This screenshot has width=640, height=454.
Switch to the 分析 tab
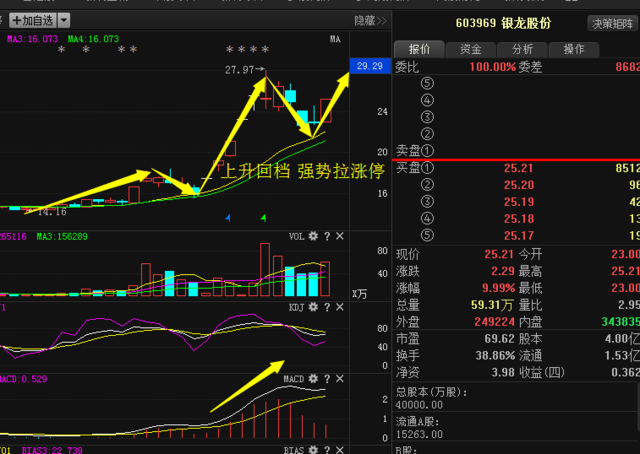[522, 49]
